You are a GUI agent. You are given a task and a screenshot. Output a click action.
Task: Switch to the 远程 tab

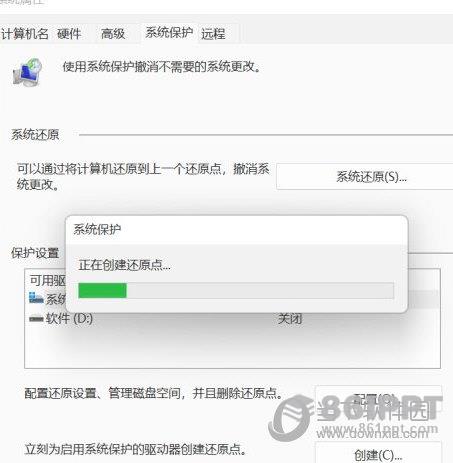213,34
